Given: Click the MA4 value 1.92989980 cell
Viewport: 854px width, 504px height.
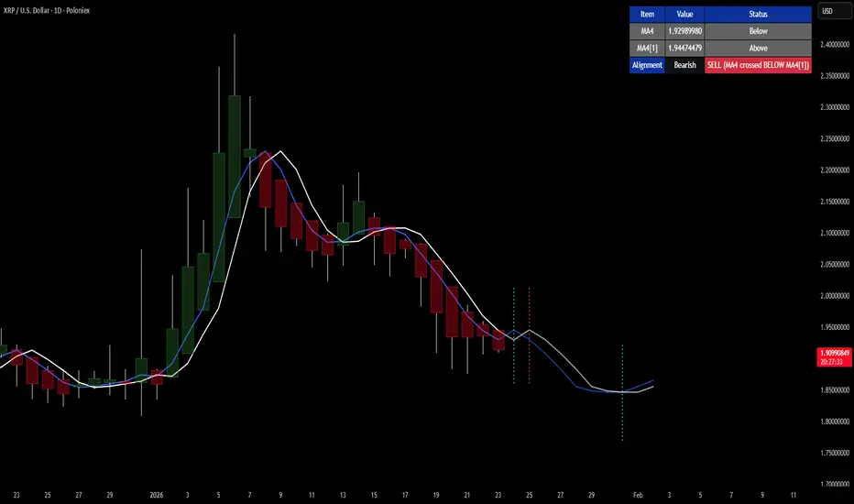Looking at the screenshot, I should [684, 31].
